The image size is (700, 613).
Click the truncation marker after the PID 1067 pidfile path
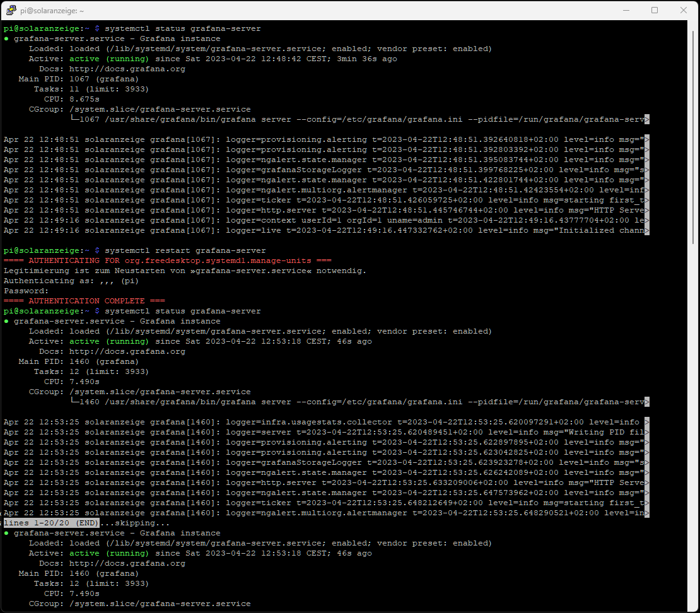(646, 119)
